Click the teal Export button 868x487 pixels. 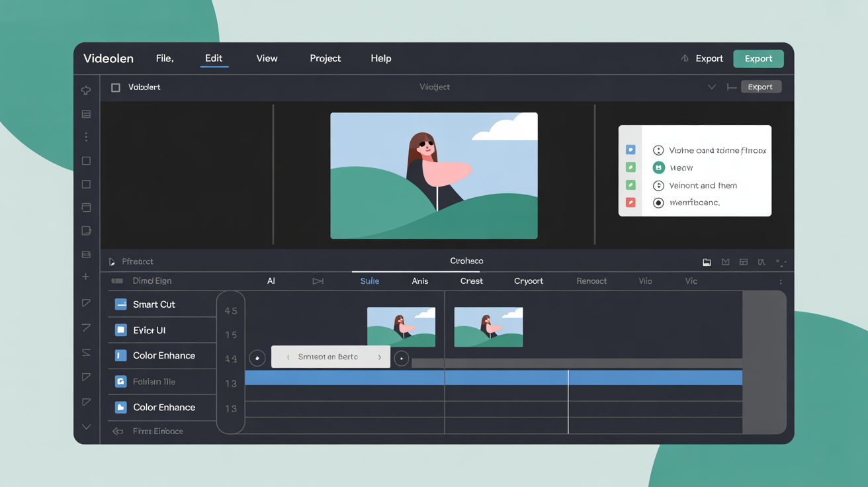click(758, 58)
